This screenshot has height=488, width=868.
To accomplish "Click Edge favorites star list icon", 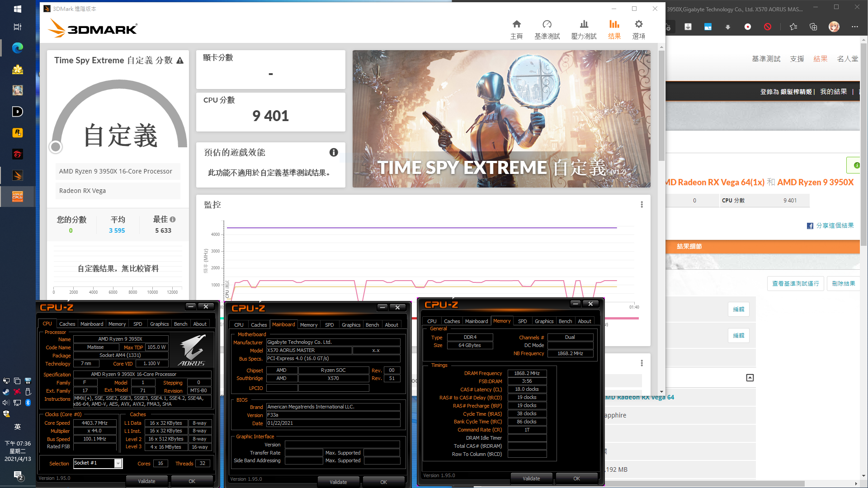I will (793, 27).
